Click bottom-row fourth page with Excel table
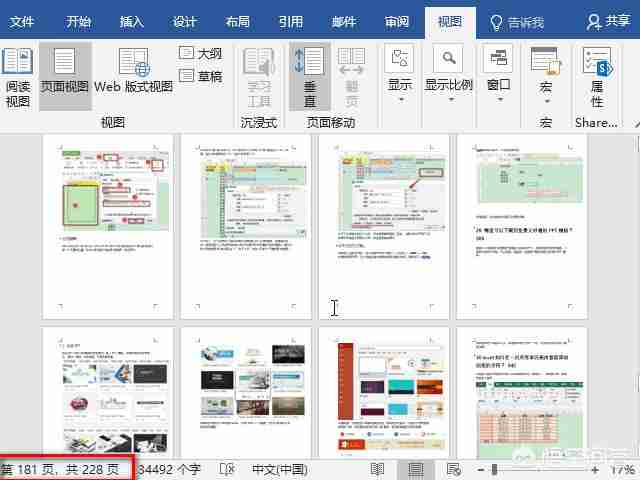The height and width of the screenshot is (480, 640). [522, 393]
